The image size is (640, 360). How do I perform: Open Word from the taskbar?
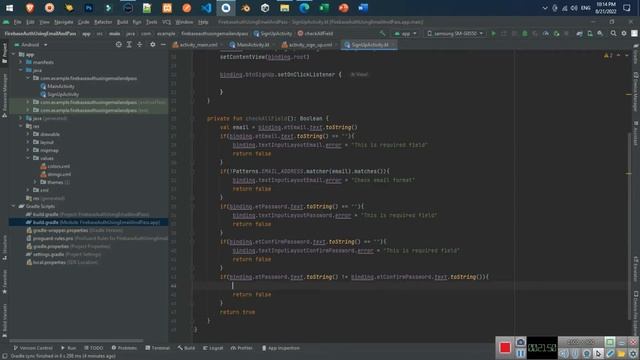363,8
